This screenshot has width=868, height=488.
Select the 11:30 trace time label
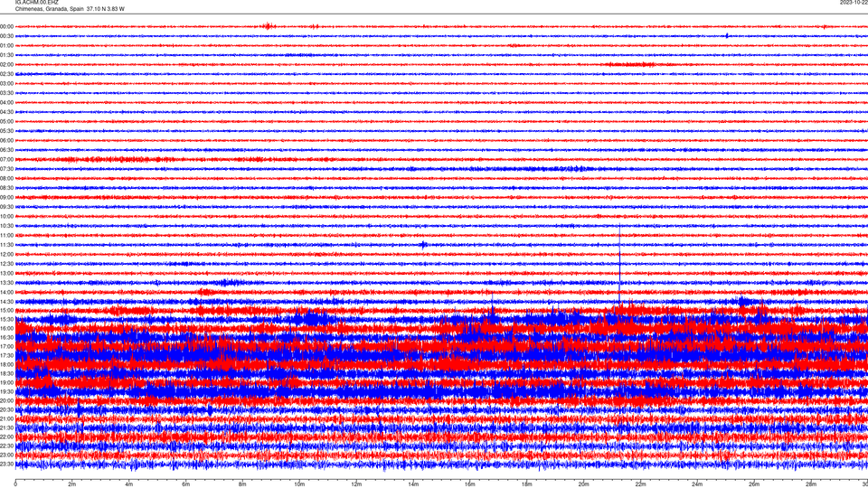pyautogui.click(x=6, y=245)
